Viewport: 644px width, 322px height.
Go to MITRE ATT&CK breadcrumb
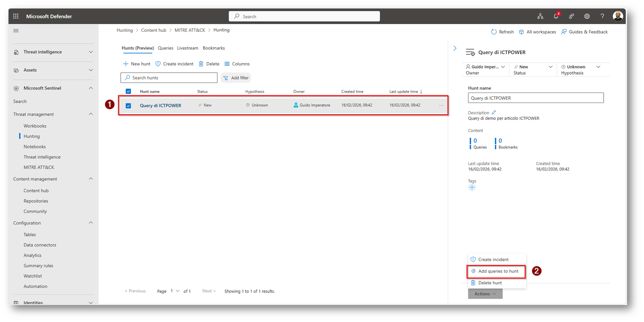[190, 30]
